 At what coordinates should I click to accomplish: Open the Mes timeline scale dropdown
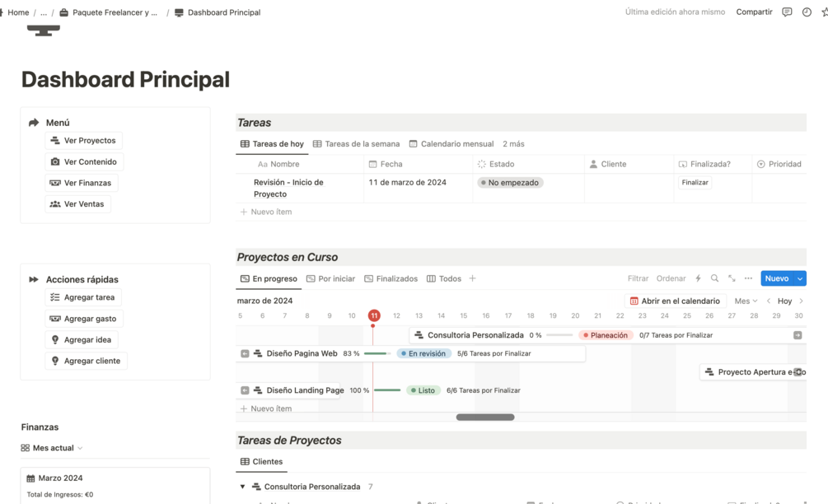click(746, 301)
